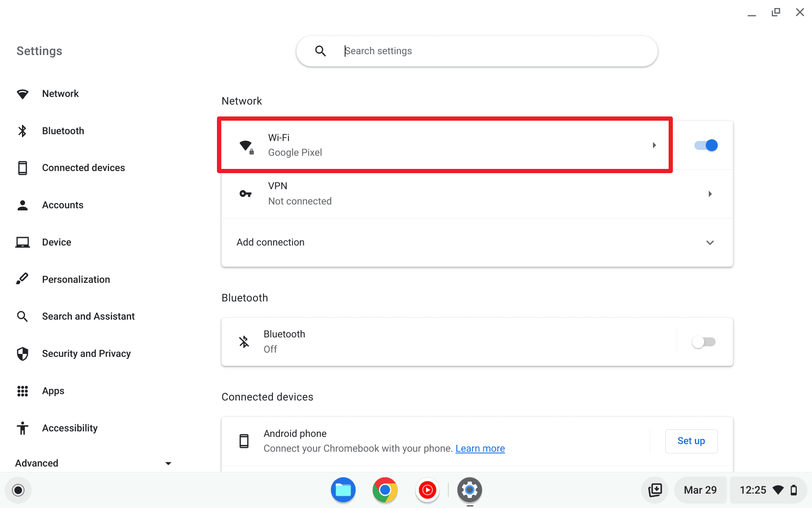Viewport: 812px width, 508px height.
Task: Go to Accounts section
Action: [x=63, y=205]
